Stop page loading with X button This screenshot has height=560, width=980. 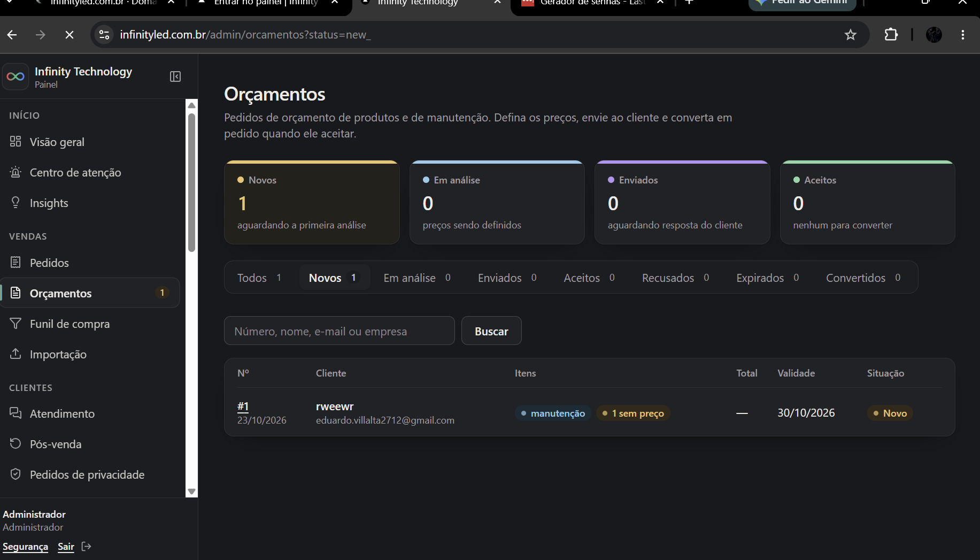pyautogui.click(x=70, y=35)
